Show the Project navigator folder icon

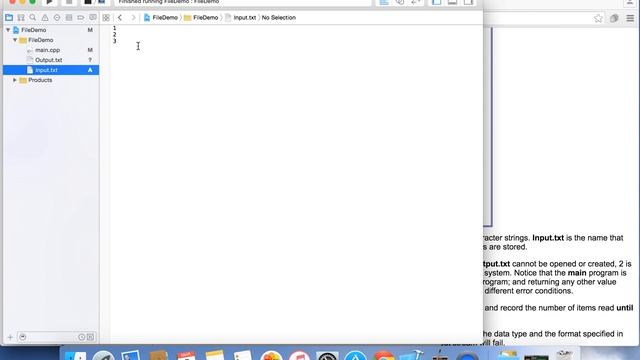click(x=9, y=18)
